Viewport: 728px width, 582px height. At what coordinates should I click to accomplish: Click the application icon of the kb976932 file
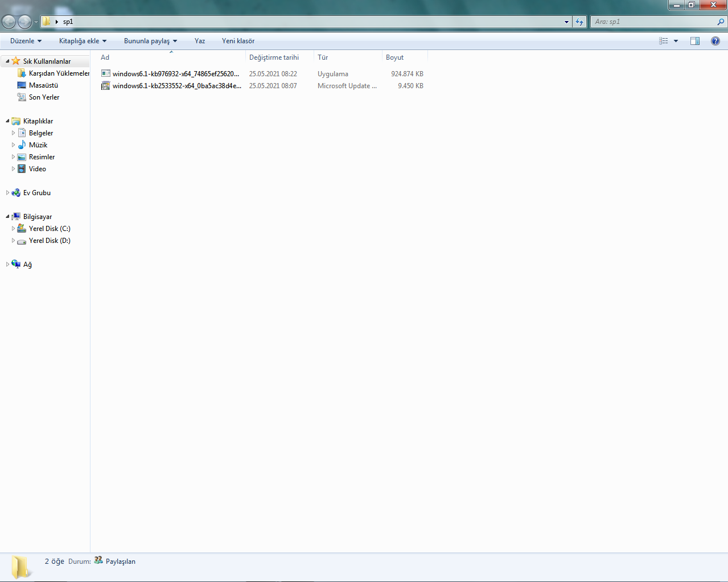(105, 73)
